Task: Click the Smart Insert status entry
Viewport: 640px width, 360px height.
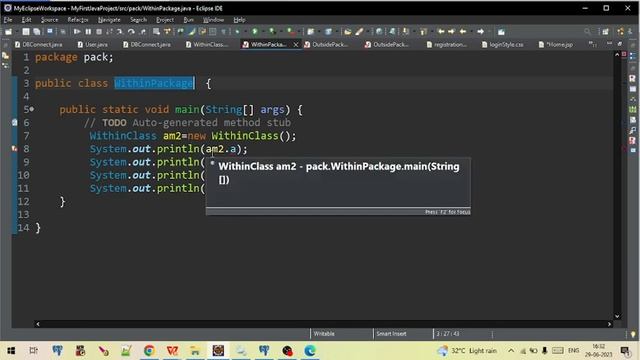Action: [x=391, y=333]
